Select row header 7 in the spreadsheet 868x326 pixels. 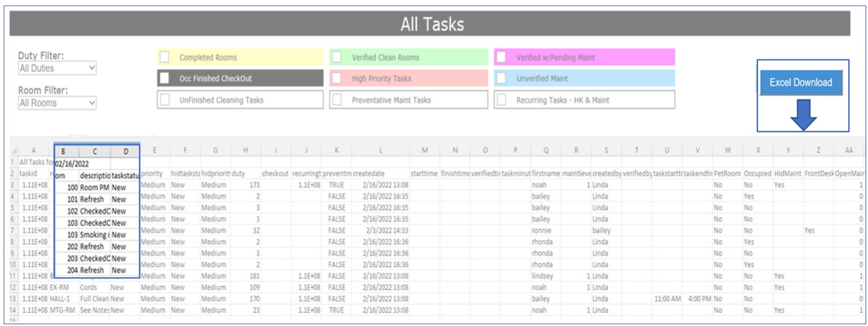[x=14, y=230]
